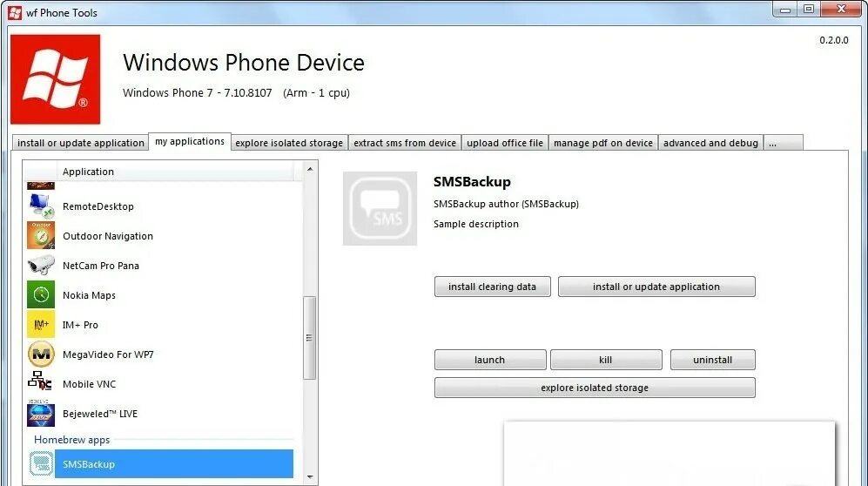Maximize the wf Phone Tools window

(809, 9)
